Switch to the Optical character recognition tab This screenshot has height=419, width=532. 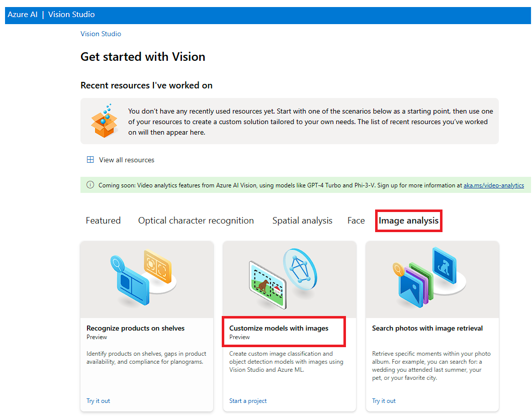[x=196, y=221]
